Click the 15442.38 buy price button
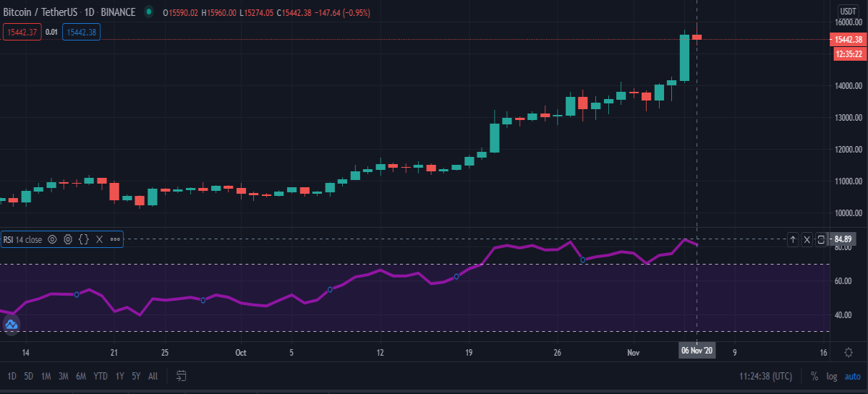The image size is (868, 394). point(81,32)
